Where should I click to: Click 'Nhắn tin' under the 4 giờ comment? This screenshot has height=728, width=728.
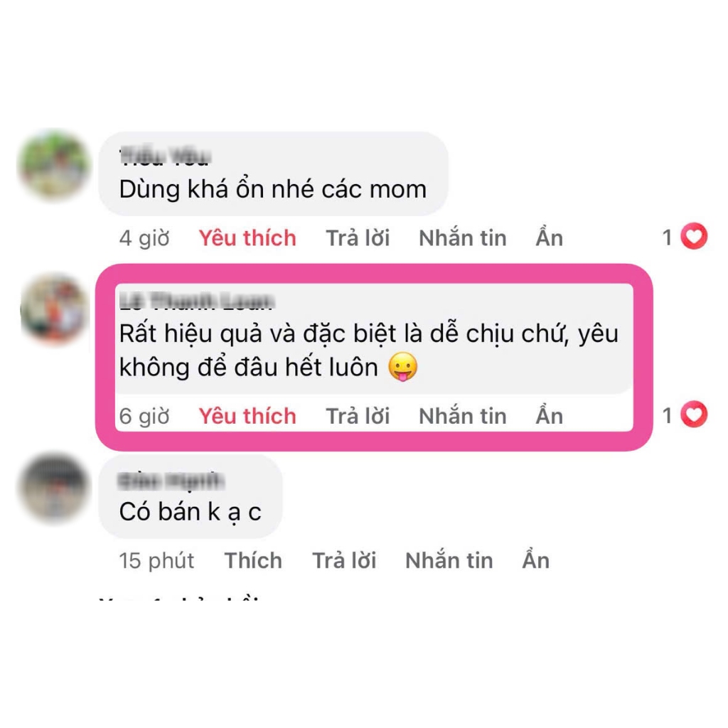click(462, 238)
